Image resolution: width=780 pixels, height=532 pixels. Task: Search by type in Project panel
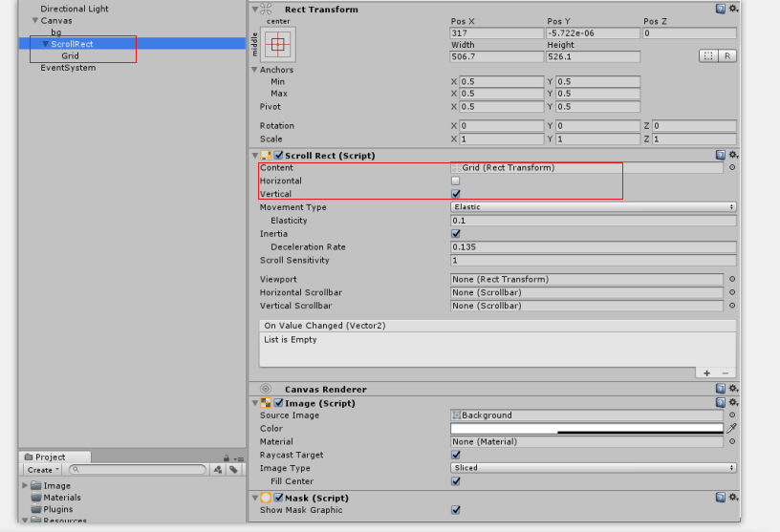pos(218,469)
